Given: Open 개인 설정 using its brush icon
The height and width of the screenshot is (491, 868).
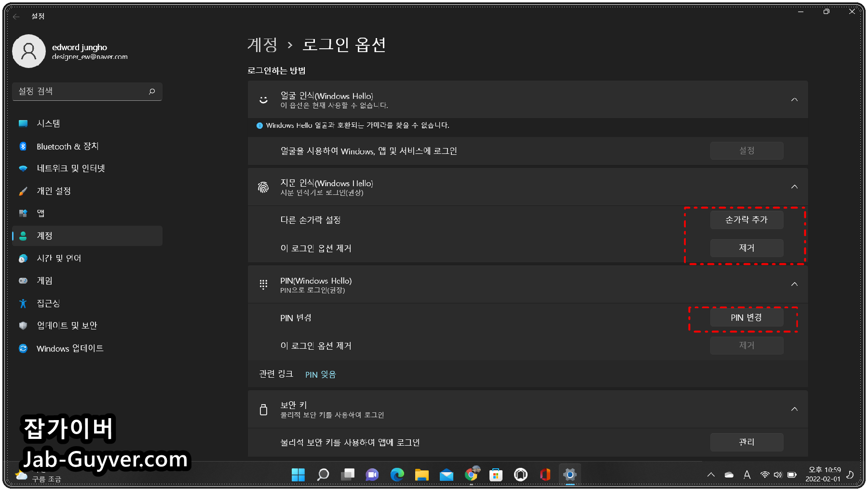Looking at the screenshot, I should click(x=23, y=191).
